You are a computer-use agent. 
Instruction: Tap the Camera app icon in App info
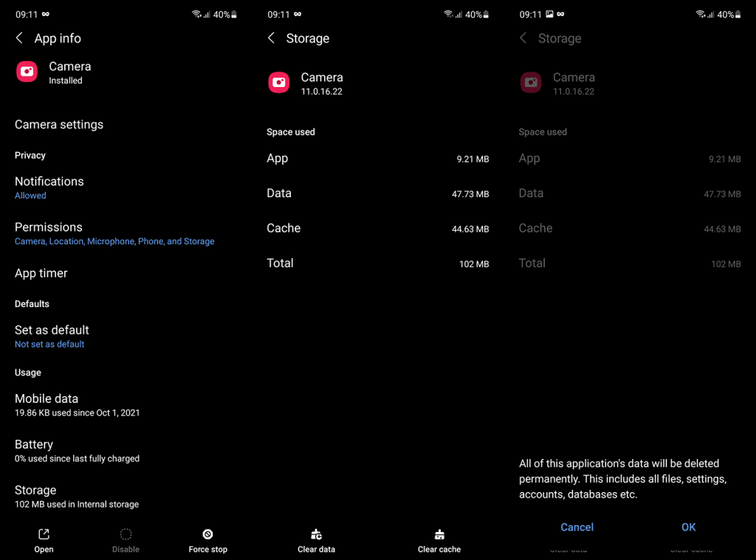pos(27,72)
